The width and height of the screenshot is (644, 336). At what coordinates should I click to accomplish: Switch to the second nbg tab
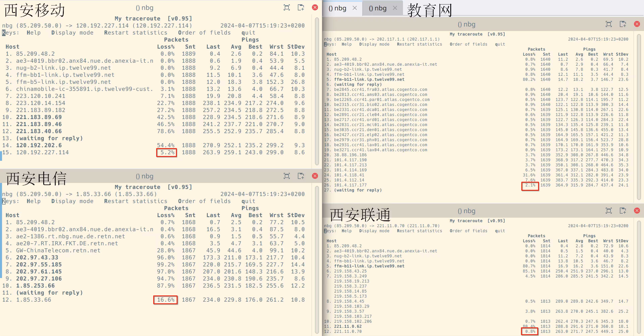[x=378, y=9]
